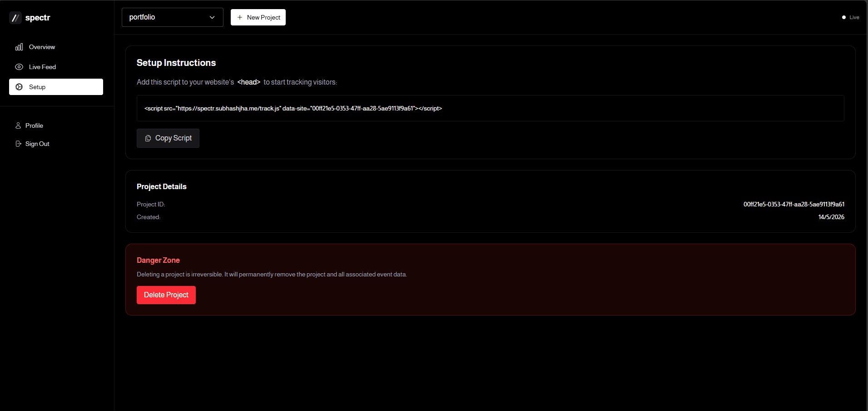Click the Profile person icon
Screen dimensions: 868x411
pos(18,125)
